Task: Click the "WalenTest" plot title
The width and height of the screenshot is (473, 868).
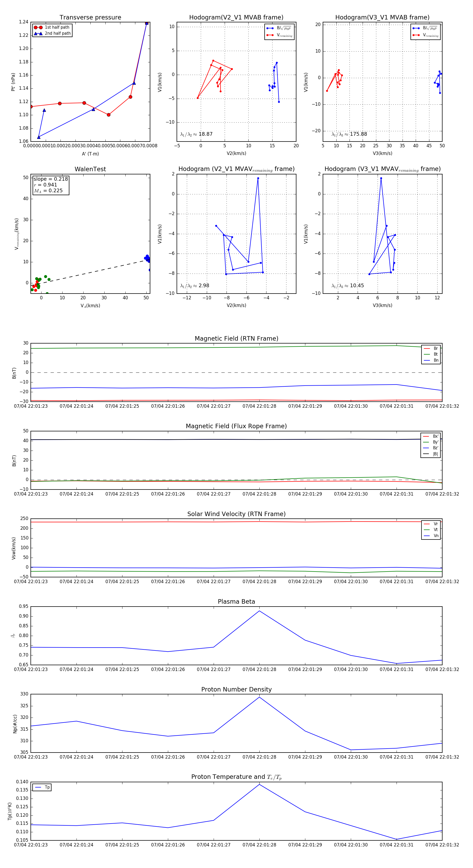Action: pyautogui.click(x=90, y=169)
